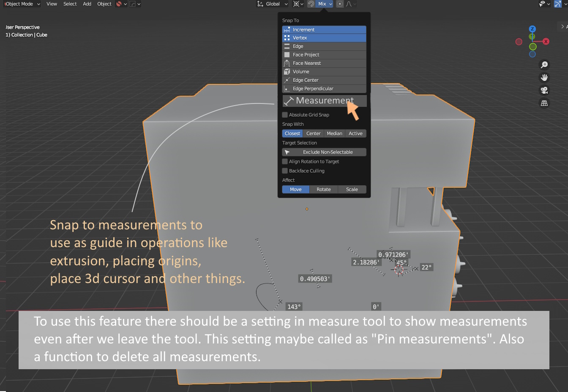The width and height of the screenshot is (568, 392).
Task: Enable Absolute Grid Snap checkbox
Action: pyautogui.click(x=285, y=115)
